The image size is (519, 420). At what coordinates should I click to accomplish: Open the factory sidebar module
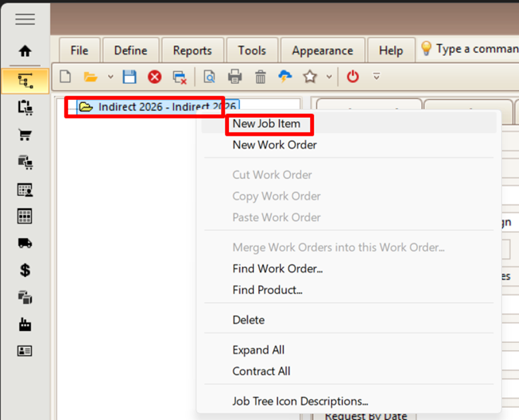coord(25,324)
